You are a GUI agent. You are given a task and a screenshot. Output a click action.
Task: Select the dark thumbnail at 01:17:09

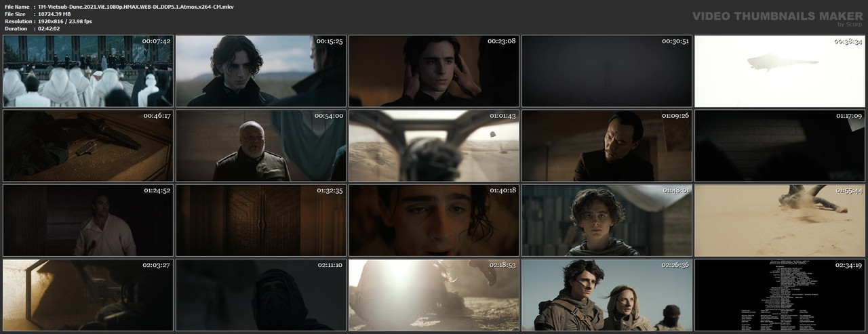[x=780, y=146]
